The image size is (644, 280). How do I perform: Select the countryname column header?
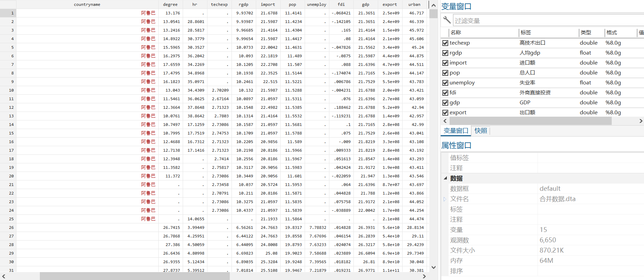(87, 4)
